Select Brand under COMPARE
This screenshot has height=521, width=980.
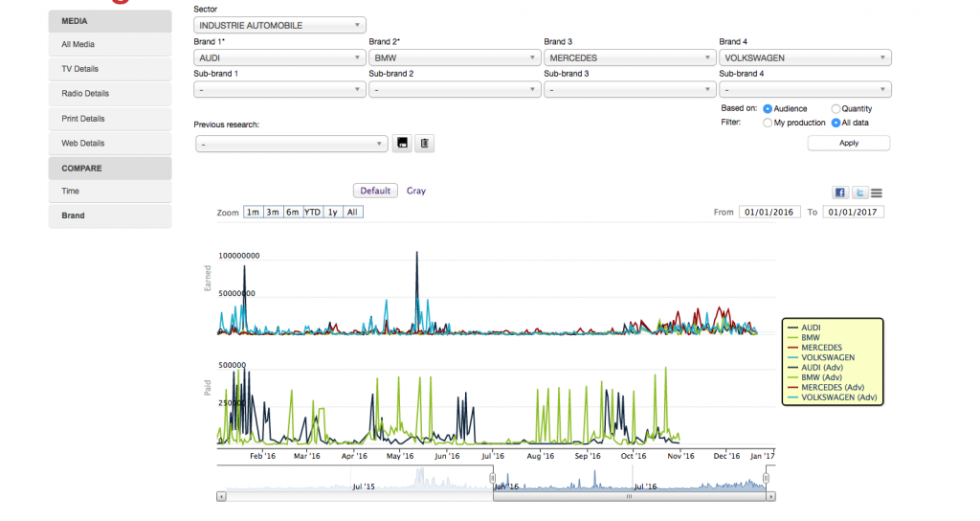point(110,215)
